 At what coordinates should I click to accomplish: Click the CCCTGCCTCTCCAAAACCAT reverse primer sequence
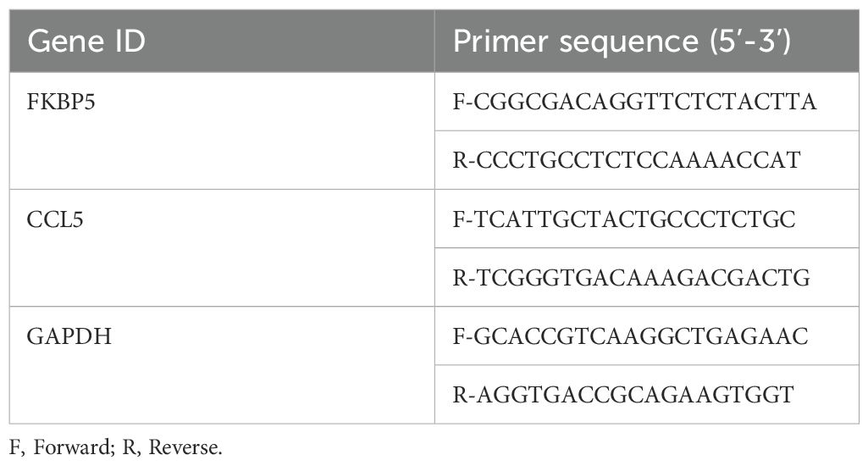(x=627, y=160)
